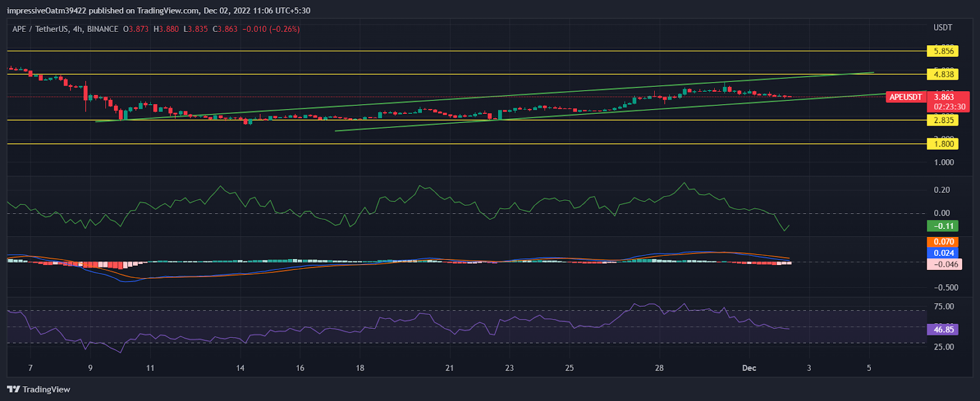This screenshot has width=980, height=401.
Task: Click the USDT currency label
Action: pos(943,28)
